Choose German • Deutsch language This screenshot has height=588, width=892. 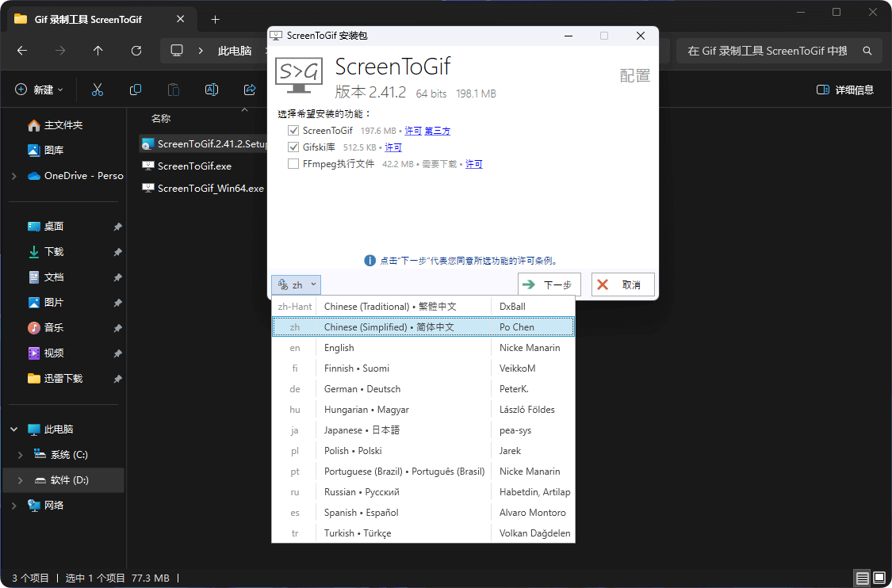coord(423,389)
